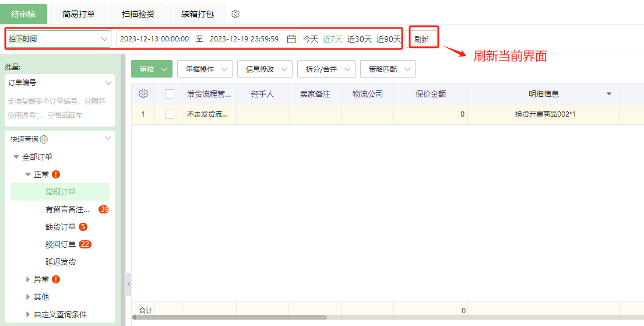
Task: Select the 近7天 date shortcut
Action: click(333, 39)
